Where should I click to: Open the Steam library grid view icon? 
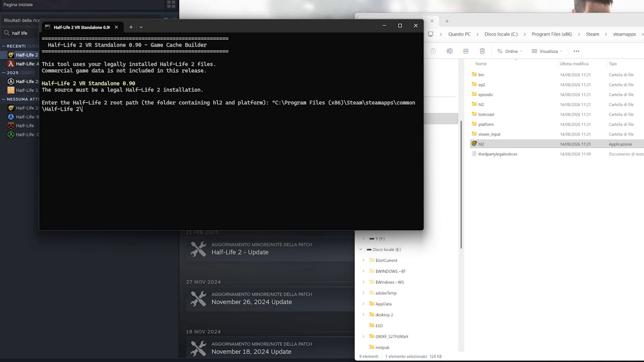tap(171, 4)
